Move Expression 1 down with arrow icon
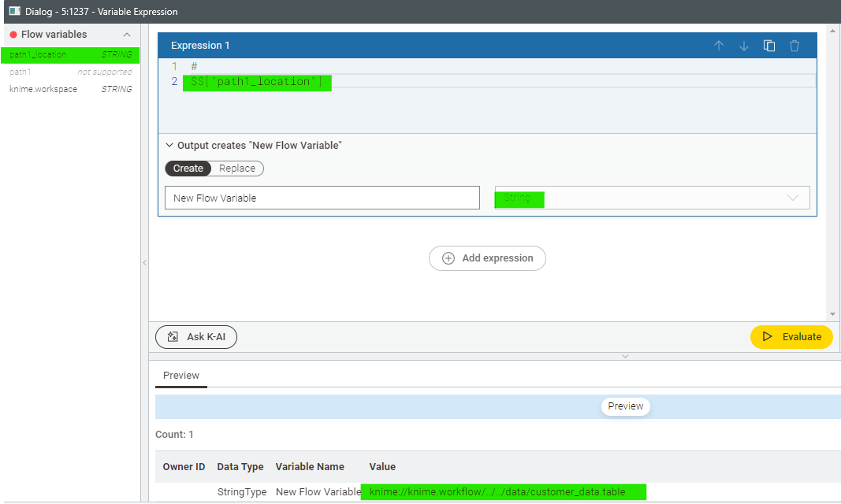The width and height of the screenshot is (841, 504). [x=743, y=46]
